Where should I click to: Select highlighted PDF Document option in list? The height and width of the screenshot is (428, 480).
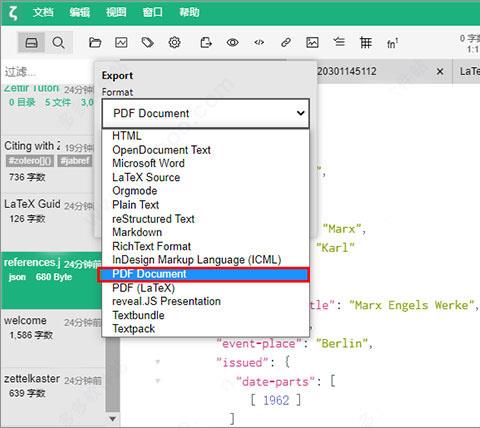click(206, 274)
